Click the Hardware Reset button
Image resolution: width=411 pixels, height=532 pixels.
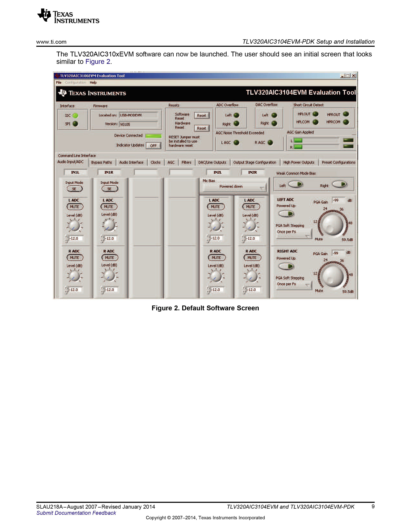point(202,128)
